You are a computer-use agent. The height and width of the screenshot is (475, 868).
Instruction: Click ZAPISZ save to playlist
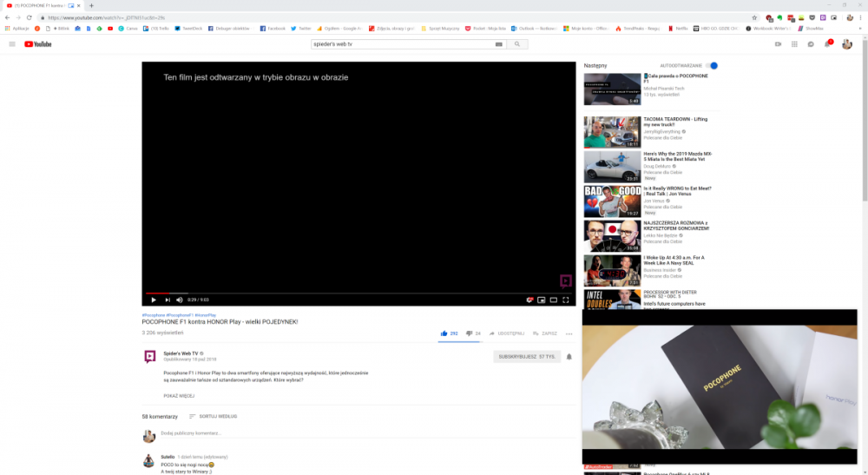pyautogui.click(x=545, y=333)
